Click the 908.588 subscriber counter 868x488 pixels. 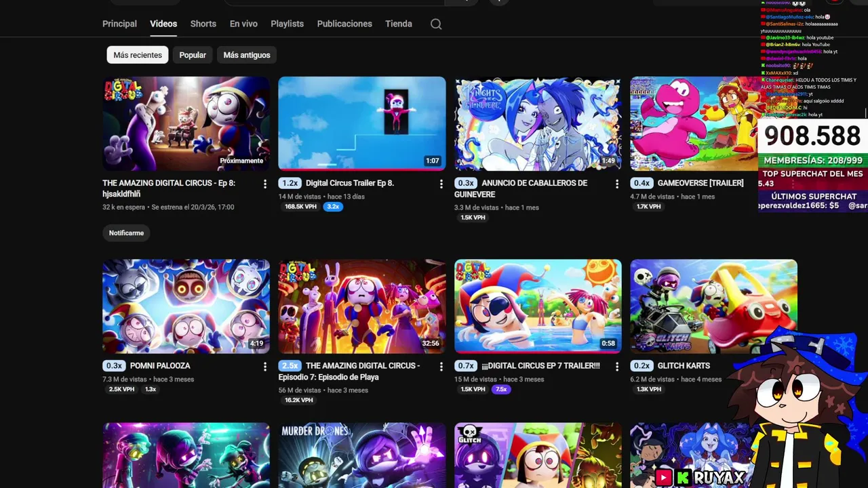coord(812,136)
